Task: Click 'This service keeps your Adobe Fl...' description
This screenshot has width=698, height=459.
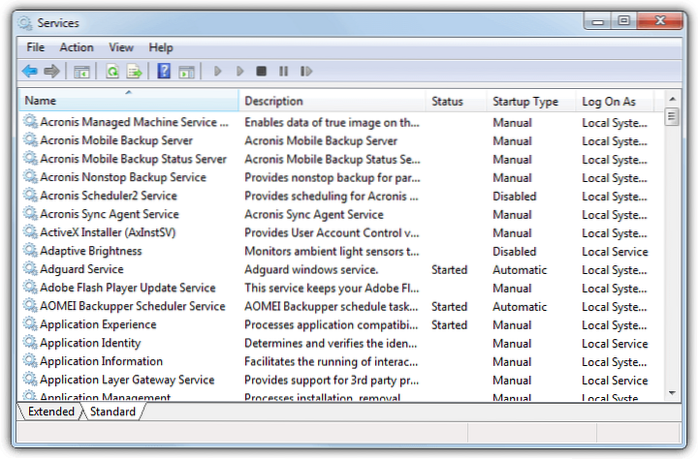Action: pos(332,288)
